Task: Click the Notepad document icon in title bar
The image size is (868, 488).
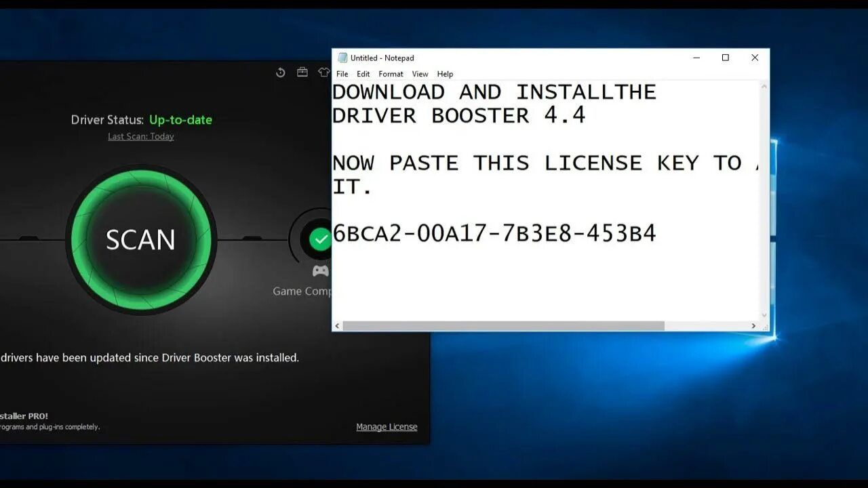Action: [x=342, y=58]
